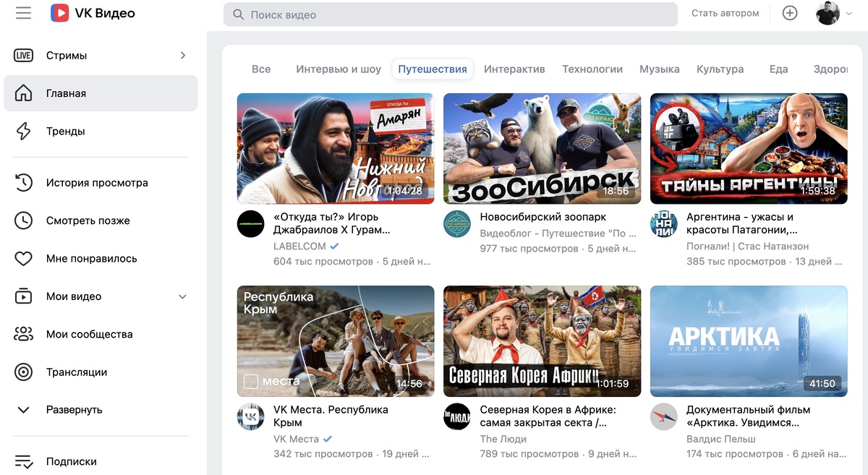Expand the Стримы submenu arrow
Screen dimensions: 868x475
coord(183,56)
